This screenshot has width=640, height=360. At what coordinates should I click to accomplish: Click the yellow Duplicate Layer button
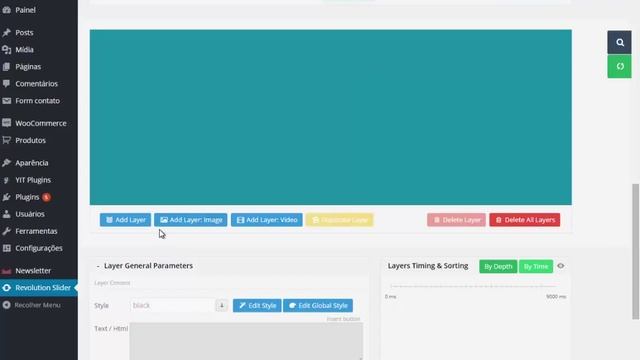tap(340, 220)
